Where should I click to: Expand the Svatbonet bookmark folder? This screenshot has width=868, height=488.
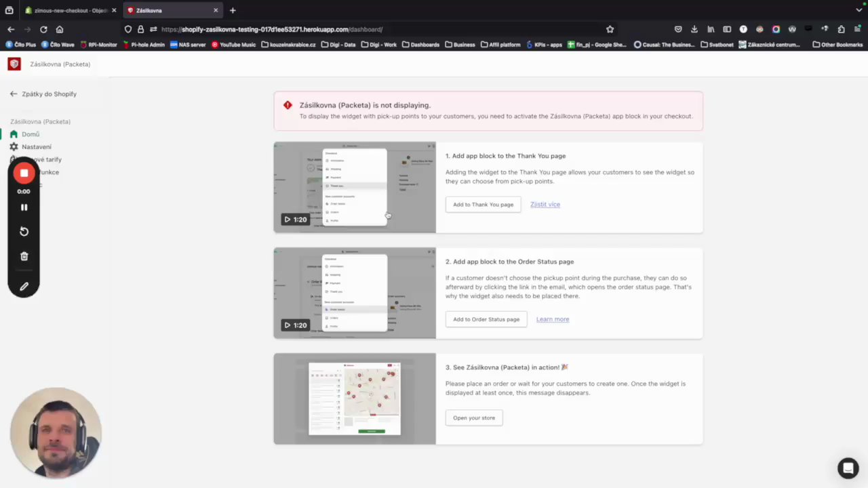tap(717, 45)
